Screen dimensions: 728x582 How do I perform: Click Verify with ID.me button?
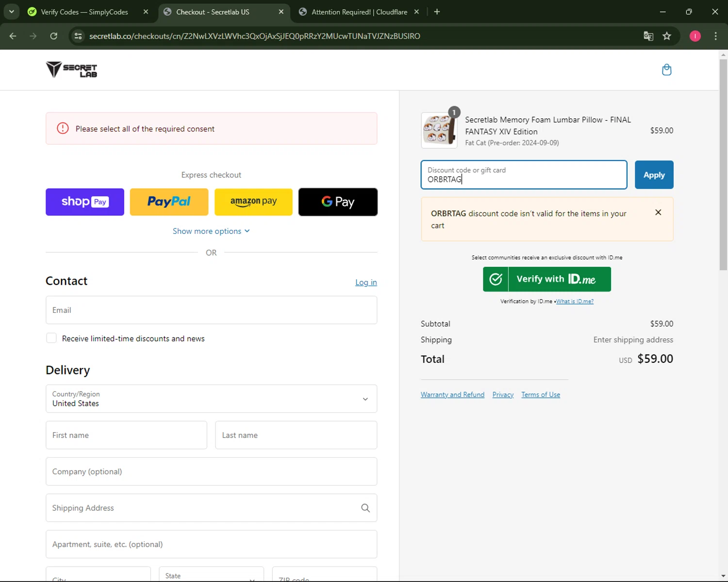(x=547, y=279)
